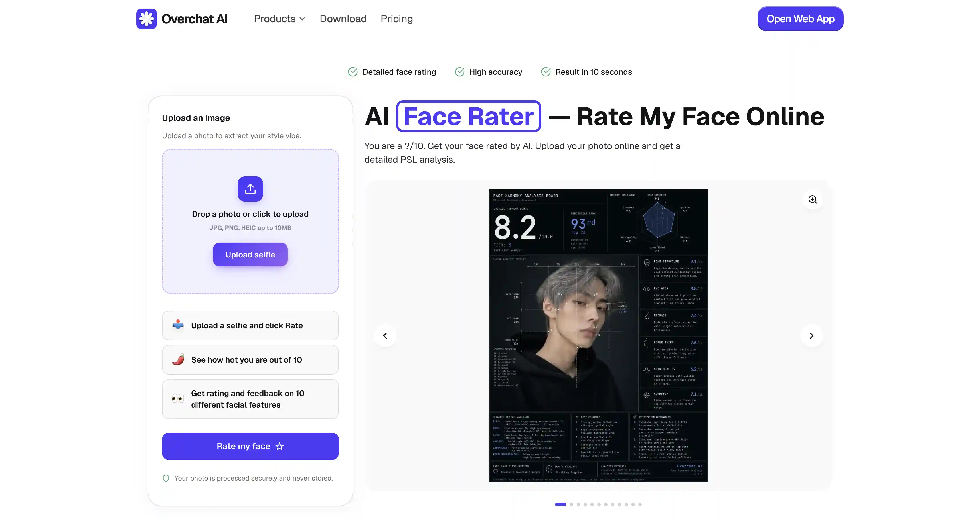Screen dimensions: 980x521
Task: Open the Pricing page
Action: [396, 19]
